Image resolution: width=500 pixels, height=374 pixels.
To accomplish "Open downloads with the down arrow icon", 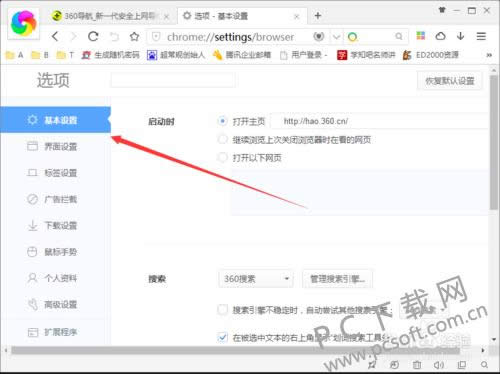I will point(460,36).
